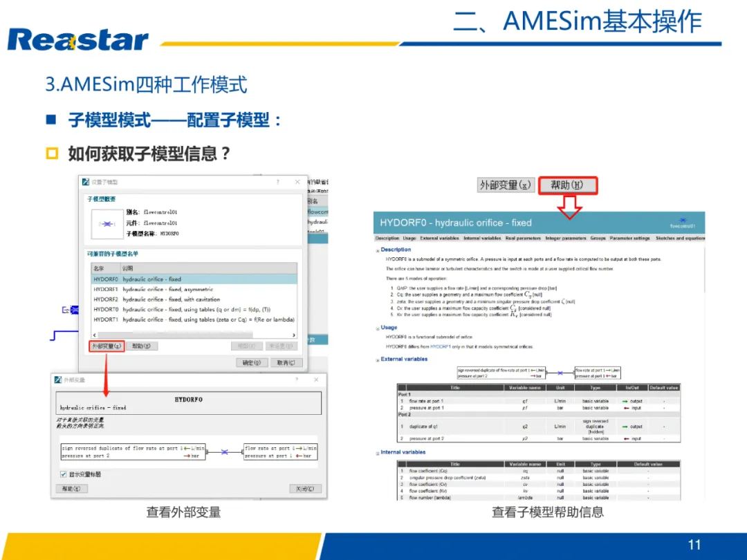Image resolution: width=747 pixels, height=560 pixels.
Task: Click the submodel list scroll-right arrow
Action: click(x=293, y=335)
